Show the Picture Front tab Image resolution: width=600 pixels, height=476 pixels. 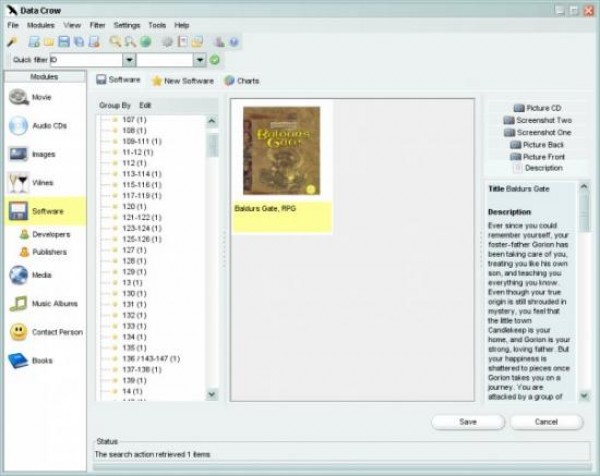543,157
